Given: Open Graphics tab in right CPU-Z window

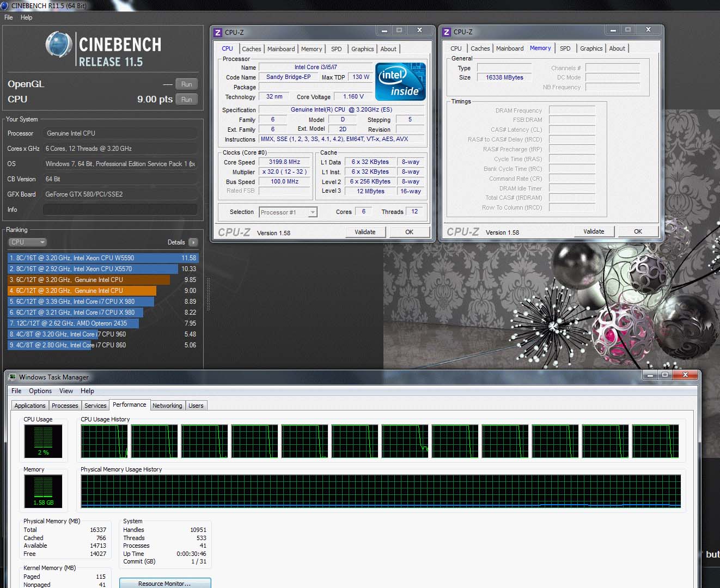Looking at the screenshot, I should [x=591, y=48].
